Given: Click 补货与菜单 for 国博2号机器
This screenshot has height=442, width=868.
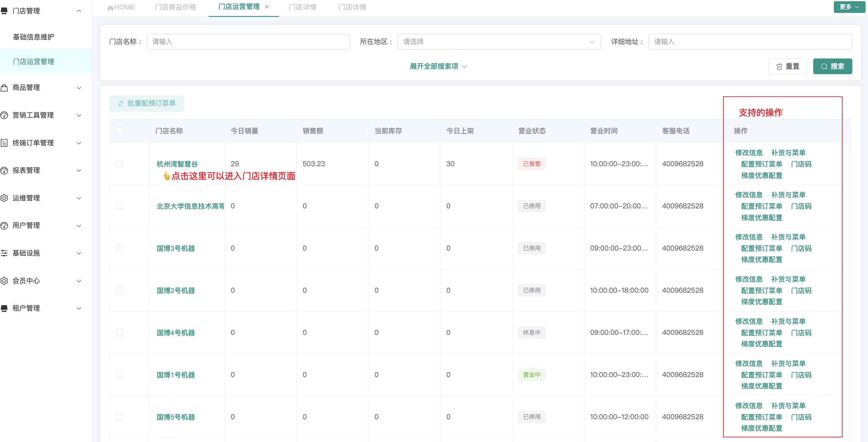Looking at the screenshot, I should (788, 279).
